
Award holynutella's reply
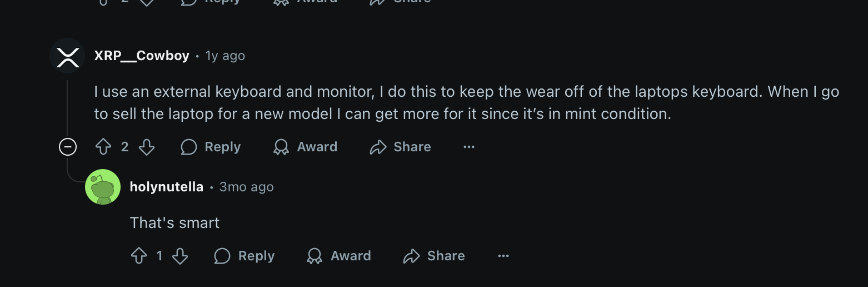(x=339, y=256)
